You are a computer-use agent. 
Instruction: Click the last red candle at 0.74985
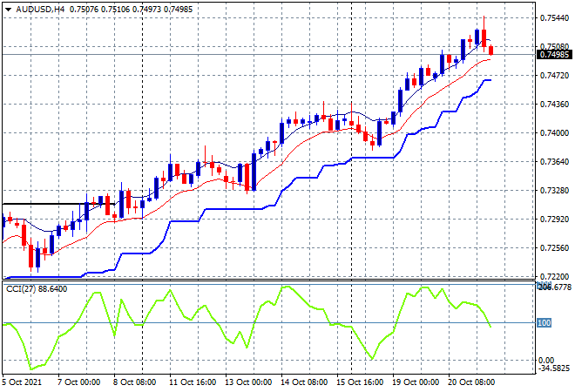(x=491, y=50)
